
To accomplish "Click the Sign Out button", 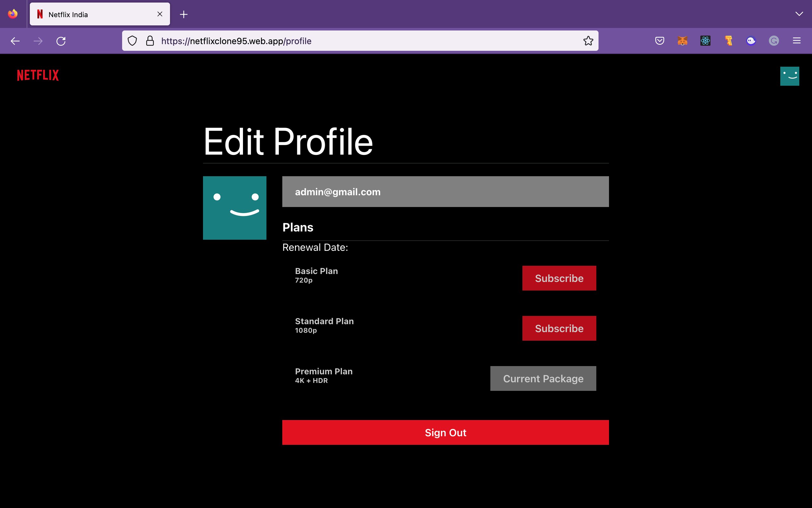I will point(445,432).
